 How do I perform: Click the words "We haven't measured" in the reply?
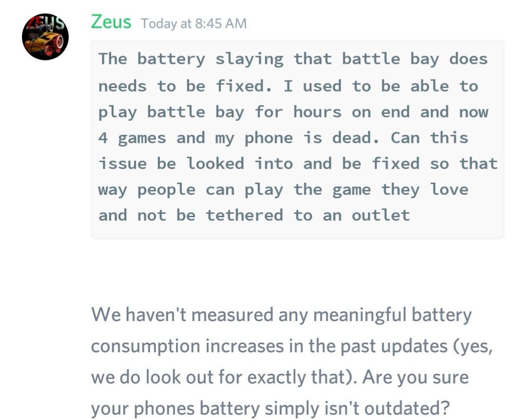(182, 315)
